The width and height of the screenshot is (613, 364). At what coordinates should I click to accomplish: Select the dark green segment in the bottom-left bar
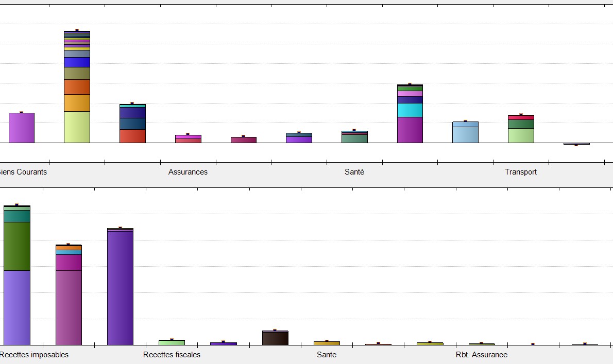[17, 246]
